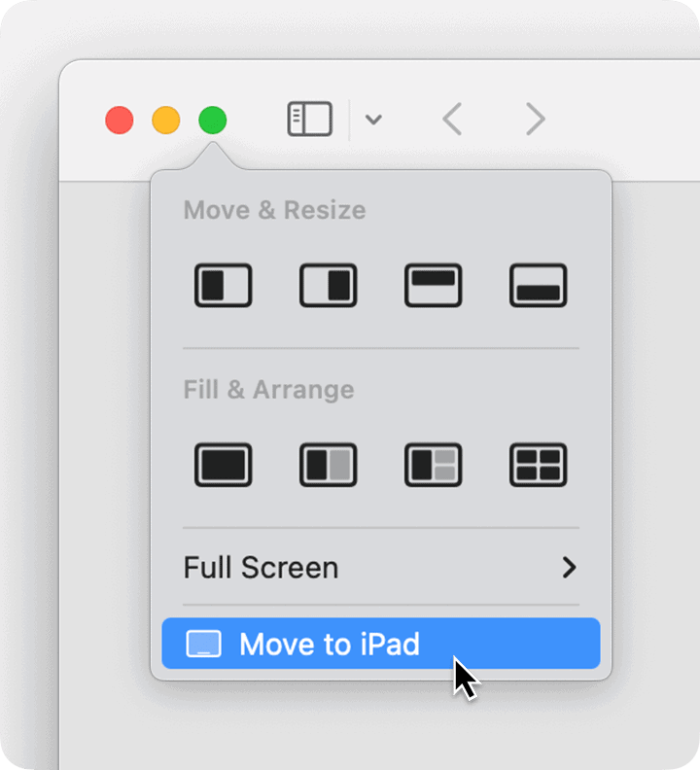Viewport: 700px width, 770px height.
Task: Arrange left window with two quarters
Action: point(434,465)
